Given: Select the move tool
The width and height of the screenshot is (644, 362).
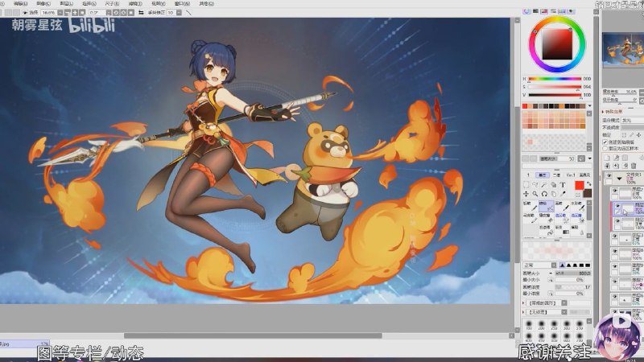Looking at the screenshot, I should (526, 194).
